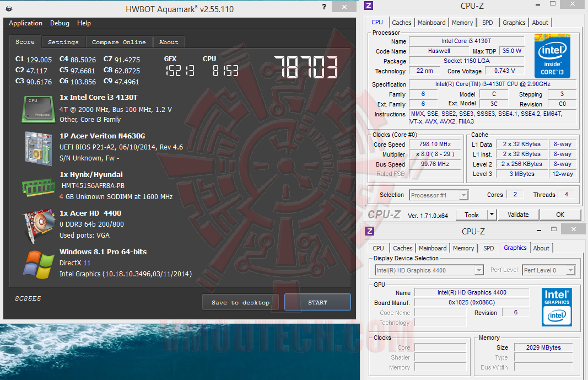Image resolution: width=588 pixels, height=380 pixels.
Task: Open the Perf Level 0 dropdown
Action: 548,270
